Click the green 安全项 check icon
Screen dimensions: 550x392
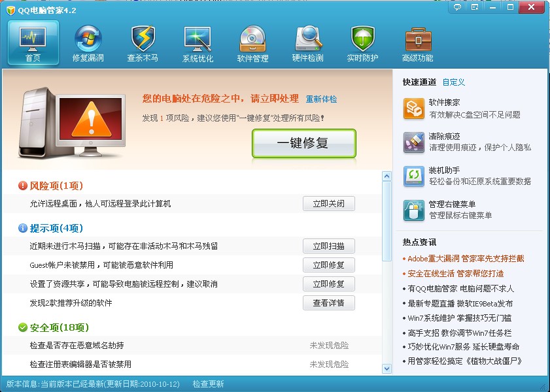(23, 327)
